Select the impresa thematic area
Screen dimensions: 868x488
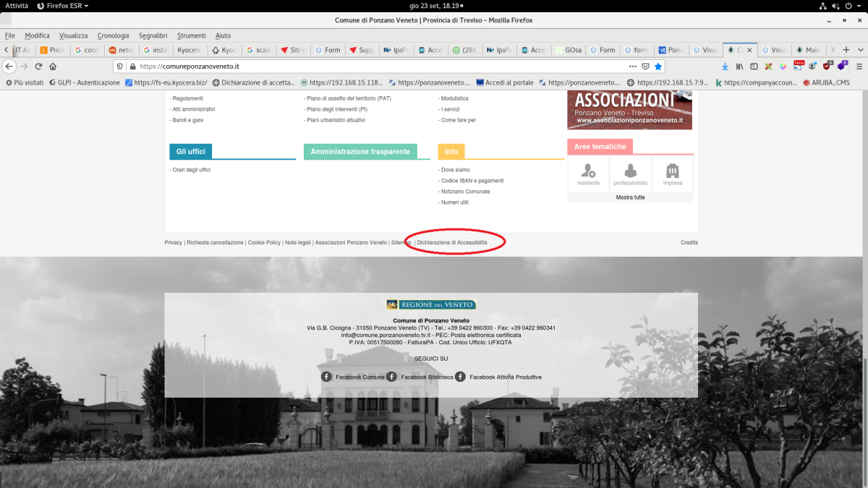(x=673, y=174)
